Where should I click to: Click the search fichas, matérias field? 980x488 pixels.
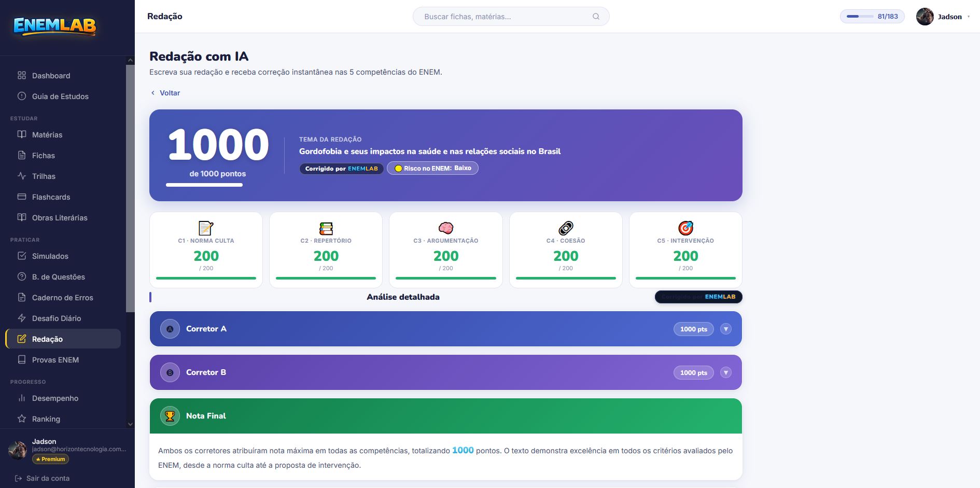tap(511, 17)
